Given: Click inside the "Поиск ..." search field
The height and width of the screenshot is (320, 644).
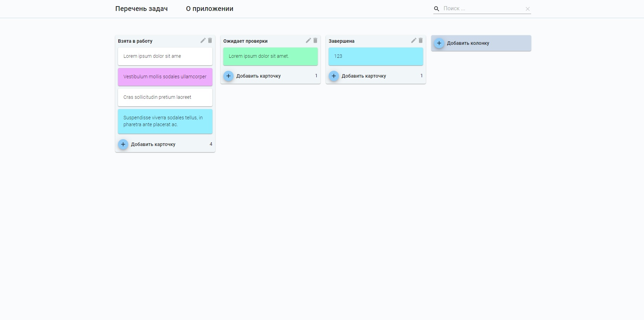Looking at the screenshot, I should pos(479,8).
